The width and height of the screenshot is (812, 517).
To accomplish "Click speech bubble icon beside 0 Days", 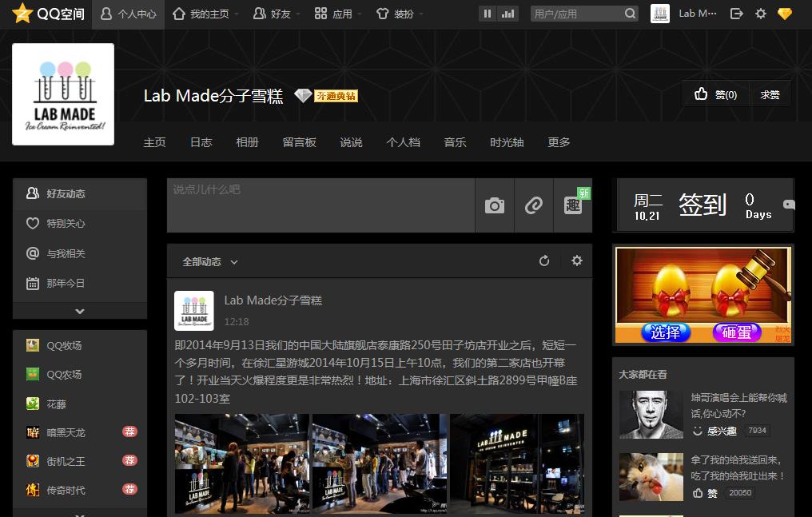I will pyautogui.click(x=789, y=205).
